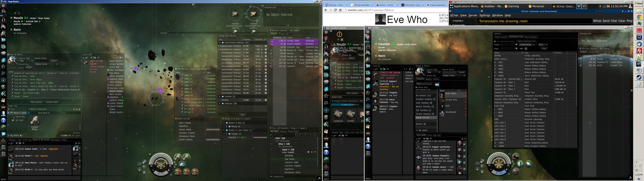The width and height of the screenshot is (644, 181).
Task: Expand the Veldspar [10] group
Action: click(220, 104)
